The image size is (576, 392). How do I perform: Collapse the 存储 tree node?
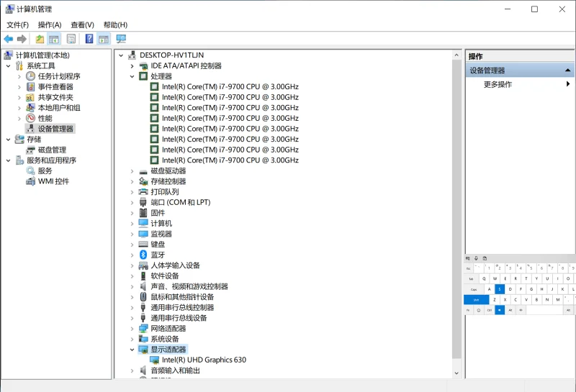pos(9,140)
